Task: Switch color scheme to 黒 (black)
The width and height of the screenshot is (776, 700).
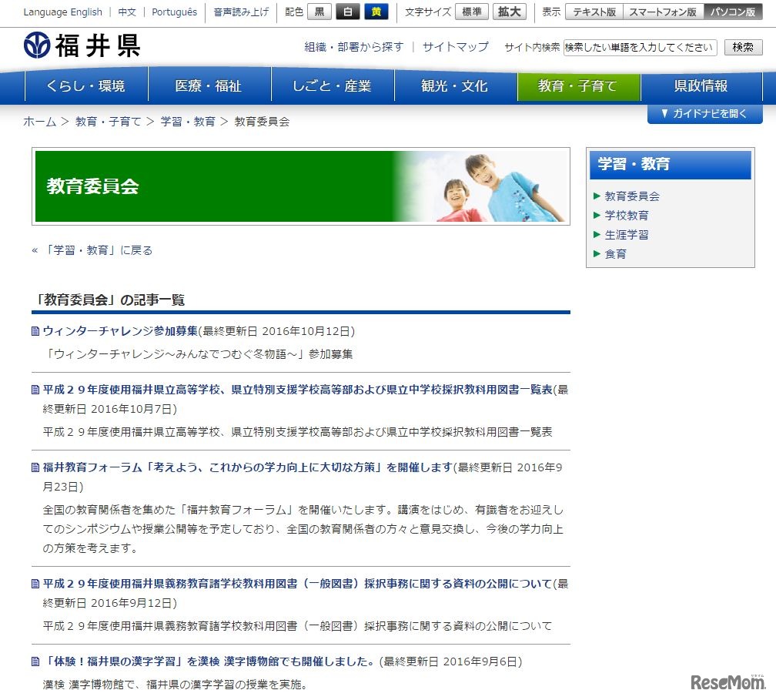Action: [x=319, y=12]
